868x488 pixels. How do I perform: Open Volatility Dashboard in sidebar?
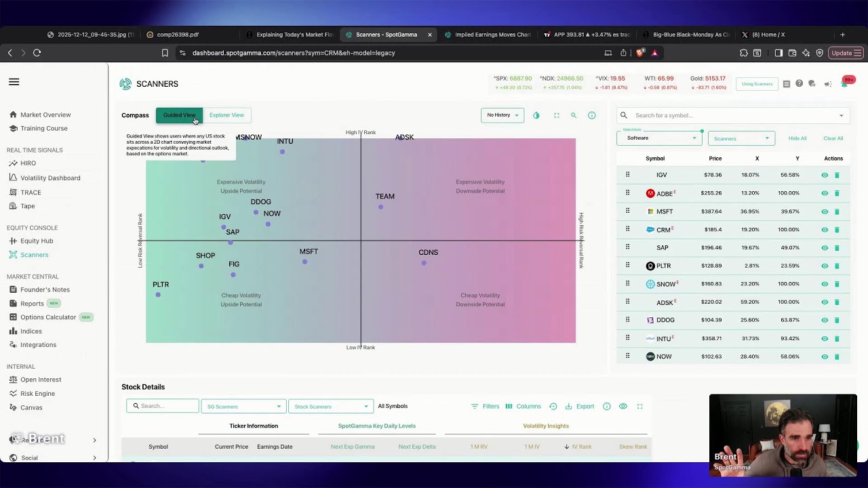[x=50, y=178]
